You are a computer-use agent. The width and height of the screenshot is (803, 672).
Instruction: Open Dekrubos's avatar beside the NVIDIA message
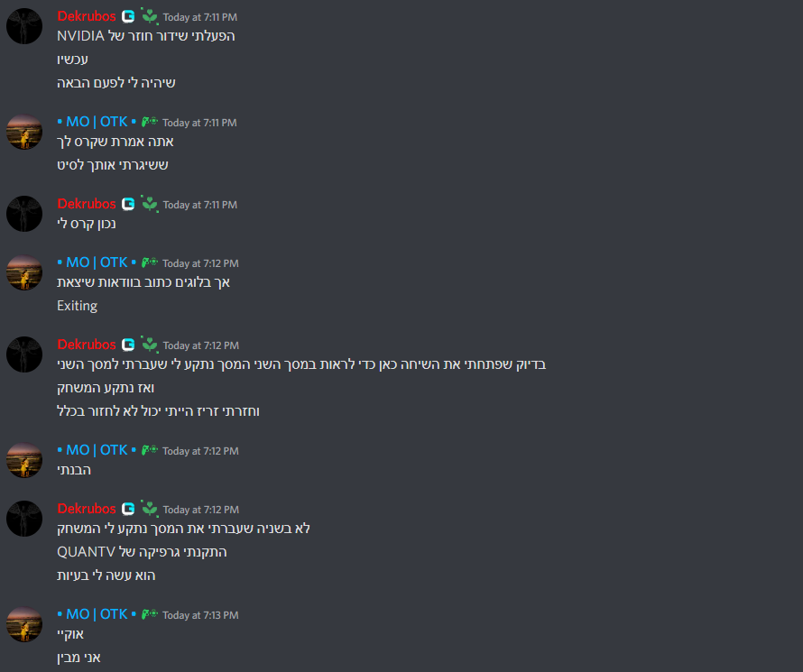pyautogui.click(x=24, y=26)
